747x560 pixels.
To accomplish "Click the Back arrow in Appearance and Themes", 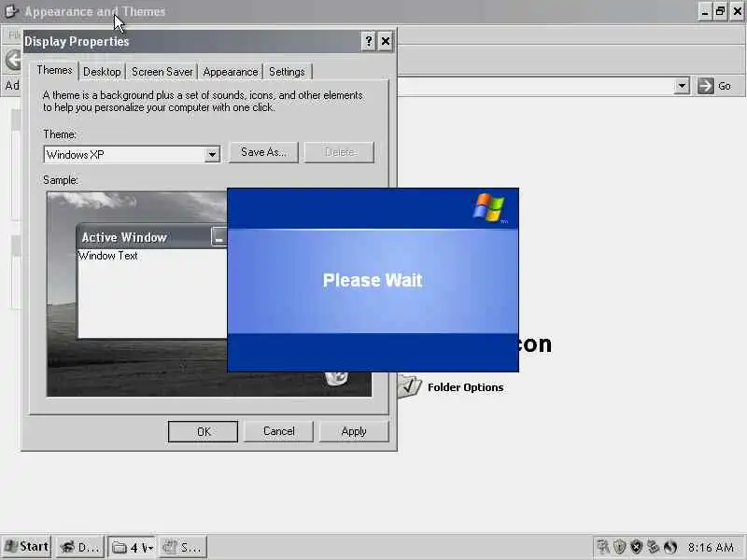I will [13, 61].
